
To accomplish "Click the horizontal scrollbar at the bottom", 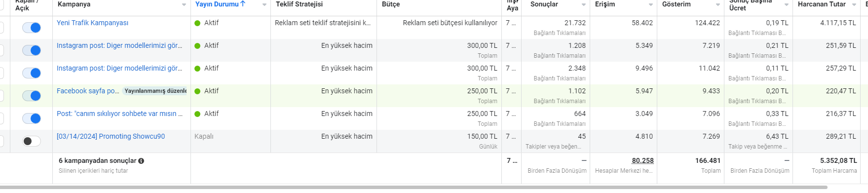I will click(x=414, y=188).
